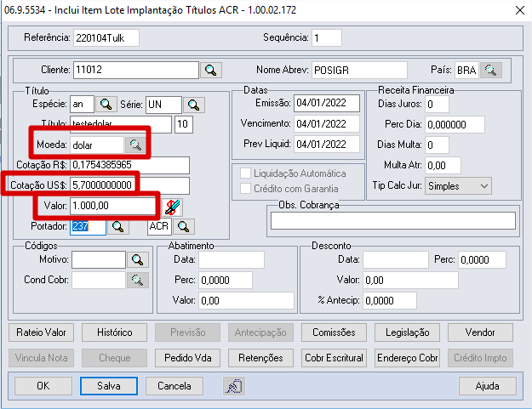Focus the Referência field

(x=106, y=37)
